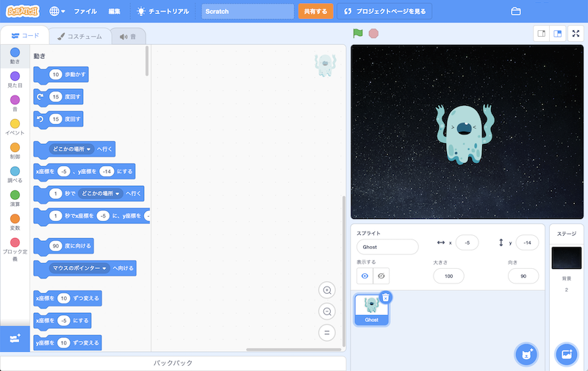Select the 制御 control category
This screenshot has height=371, width=588.
(15, 151)
